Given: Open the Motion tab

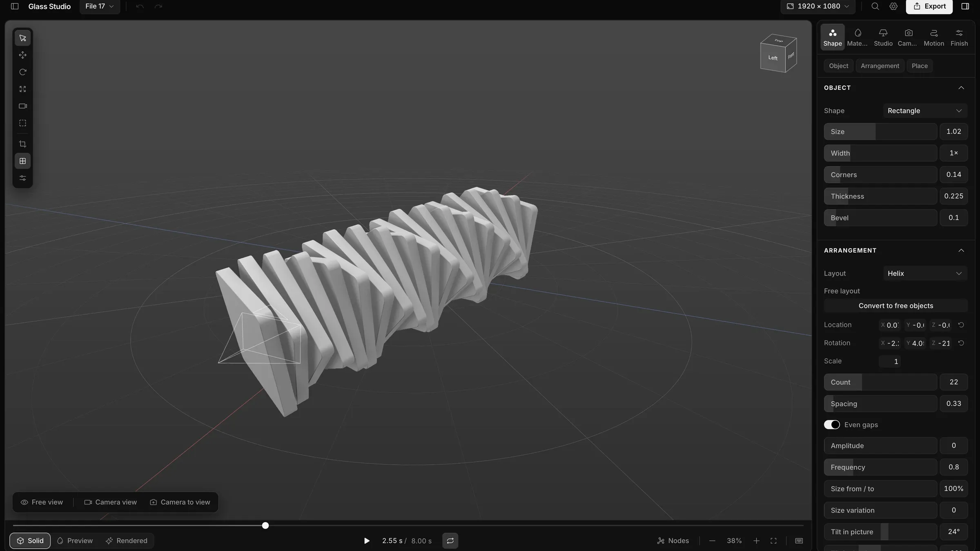Looking at the screenshot, I should pyautogui.click(x=934, y=37).
